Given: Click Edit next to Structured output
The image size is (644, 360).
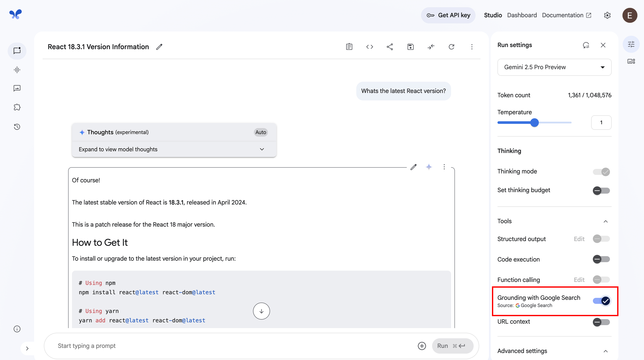Looking at the screenshot, I should [x=579, y=239].
